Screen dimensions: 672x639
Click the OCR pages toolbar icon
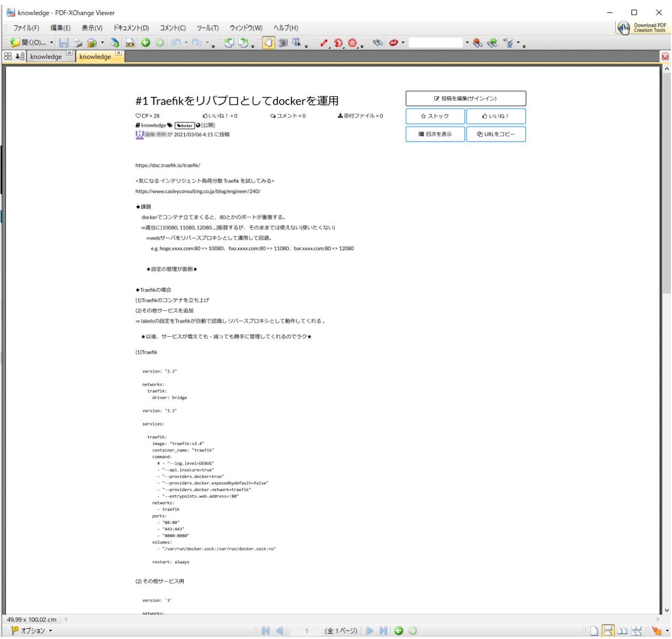click(130, 43)
